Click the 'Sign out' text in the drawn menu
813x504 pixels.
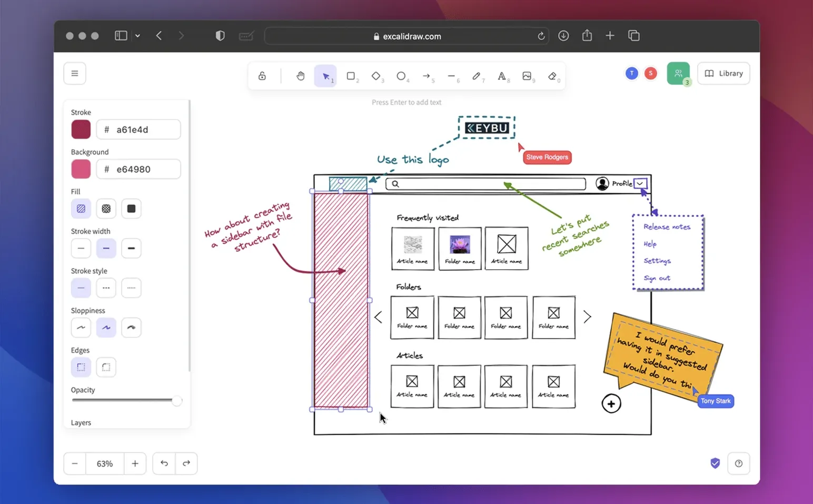(x=657, y=278)
